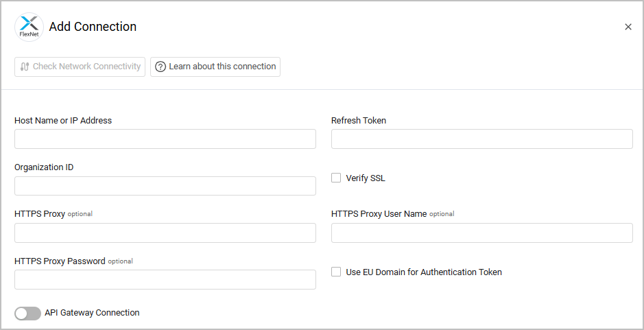Click the EU Domain Authentication Token label
This screenshot has height=330, width=644.
click(424, 272)
